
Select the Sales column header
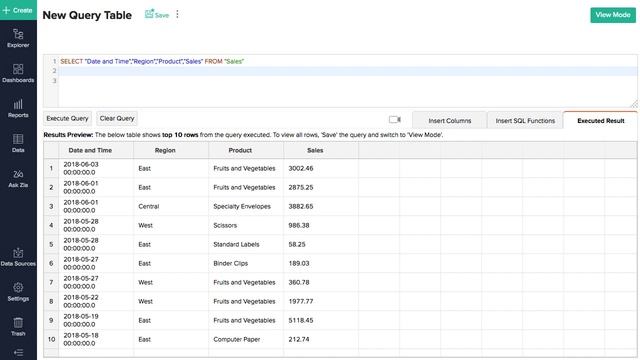pos(321,150)
